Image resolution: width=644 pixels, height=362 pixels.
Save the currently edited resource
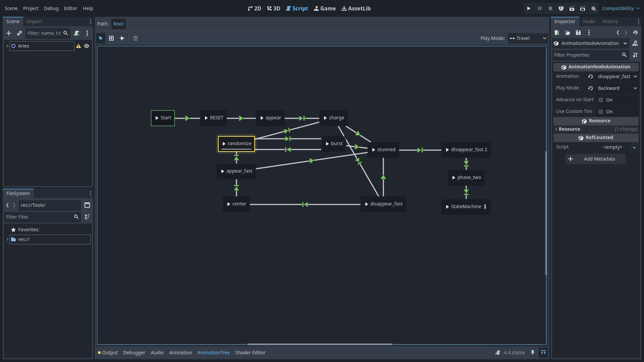578,33
